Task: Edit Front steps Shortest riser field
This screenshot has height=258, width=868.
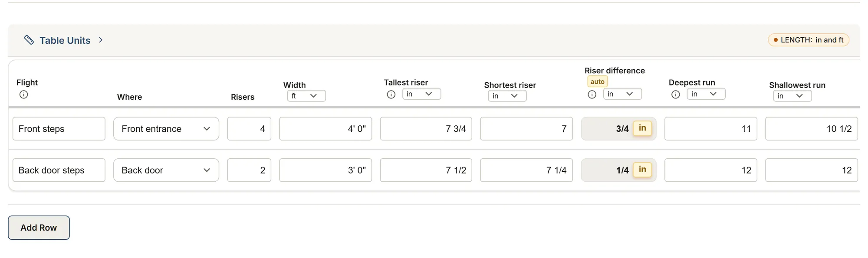Action: pos(526,129)
